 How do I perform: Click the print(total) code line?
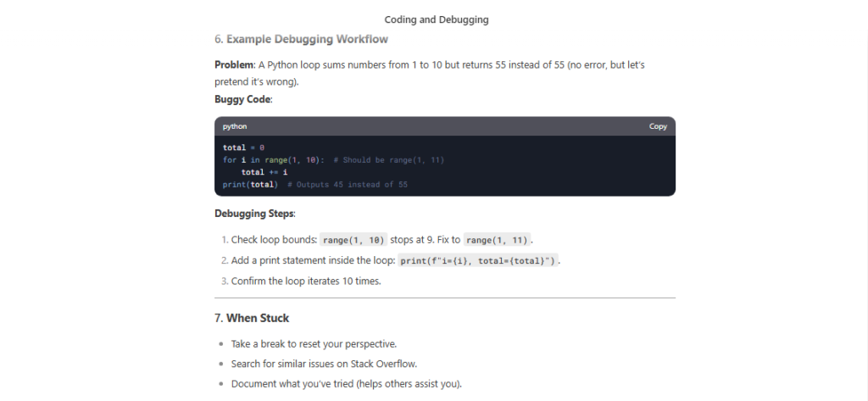[315, 185]
